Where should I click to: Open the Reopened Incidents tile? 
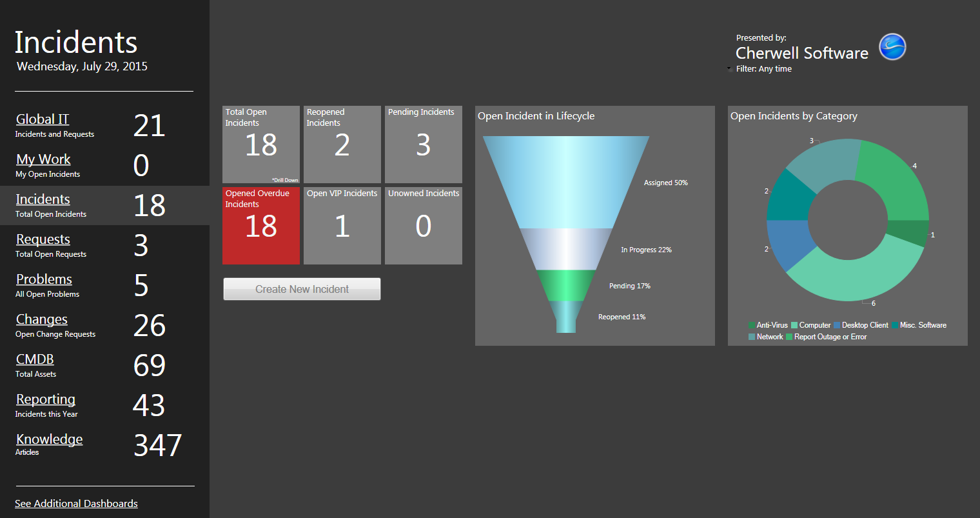coord(342,144)
